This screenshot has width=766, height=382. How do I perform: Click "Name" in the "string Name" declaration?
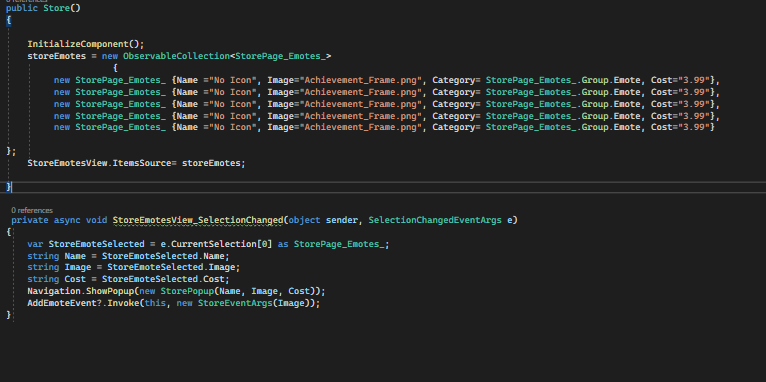(75, 256)
